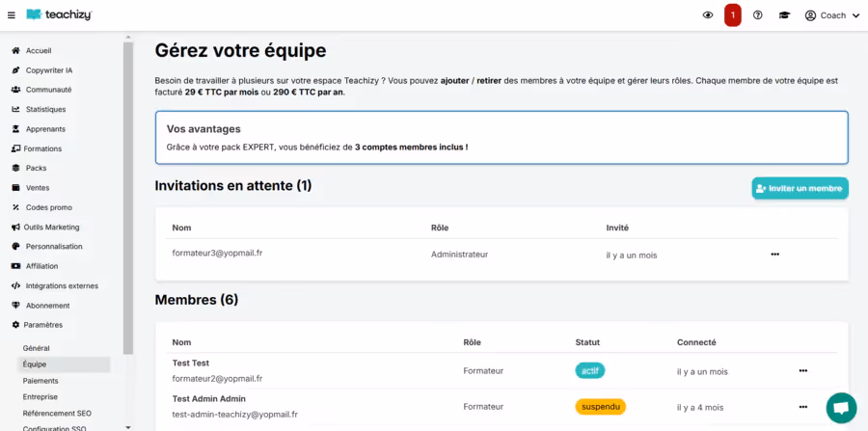Click the Teachizy logo
Viewport: 868px width, 431px height.
click(59, 14)
